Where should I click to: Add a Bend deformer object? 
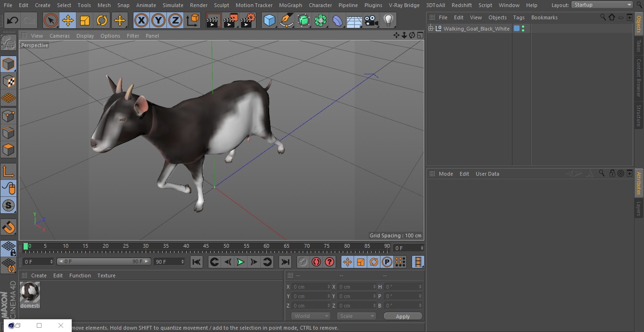338,21
